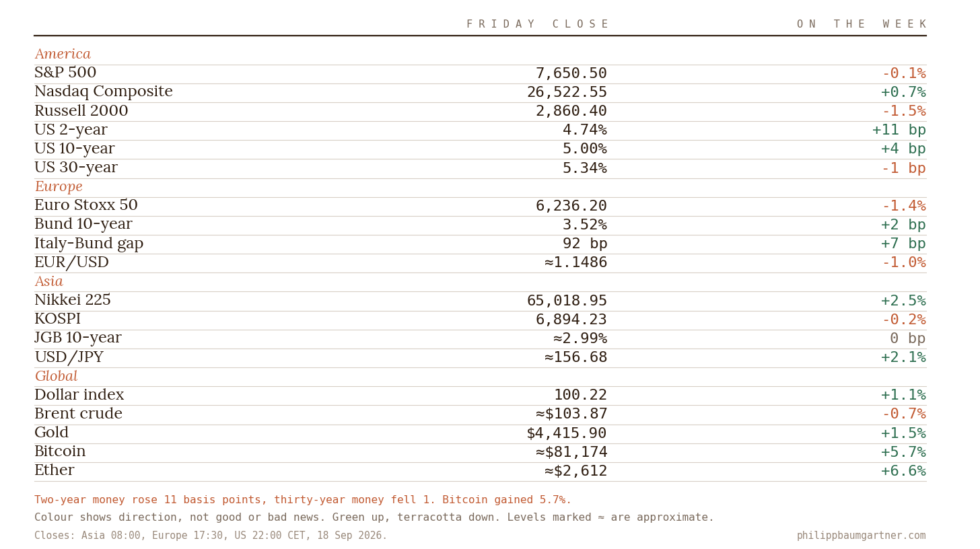
Task: Select the Brent crude row label
Action: [78, 414]
